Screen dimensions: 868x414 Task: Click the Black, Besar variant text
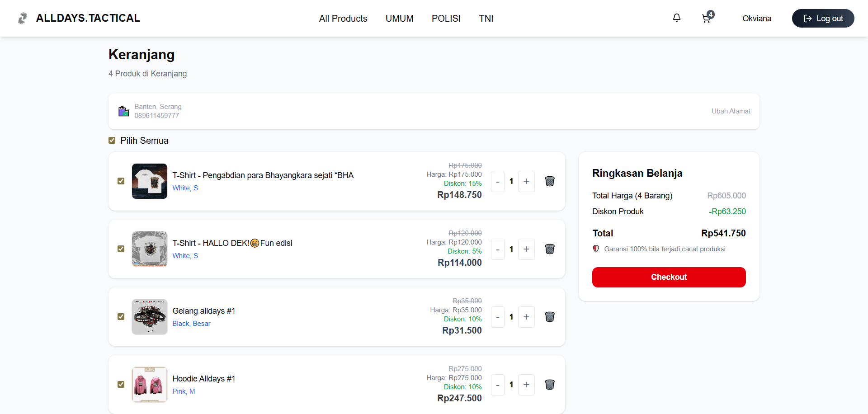pos(191,324)
